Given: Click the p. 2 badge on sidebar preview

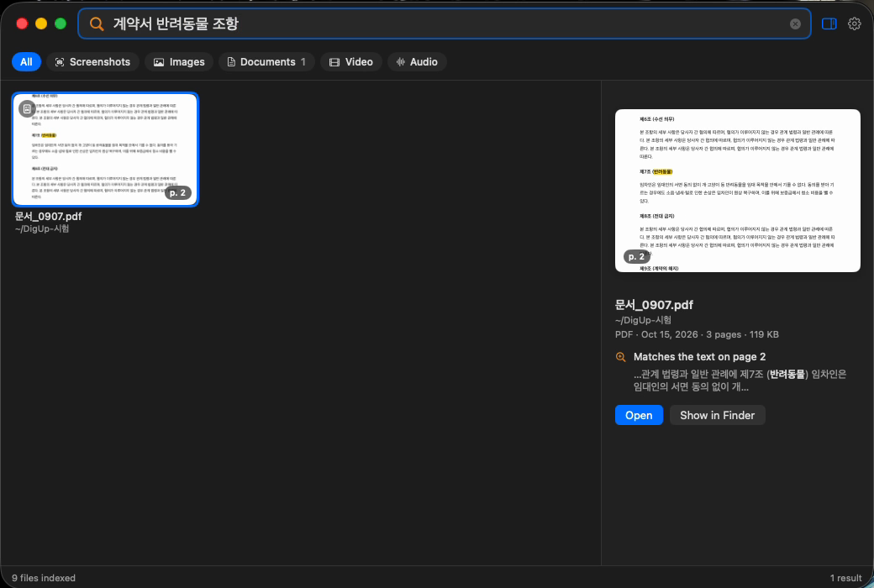Looking at the screenshot, I should coord(636,256).
